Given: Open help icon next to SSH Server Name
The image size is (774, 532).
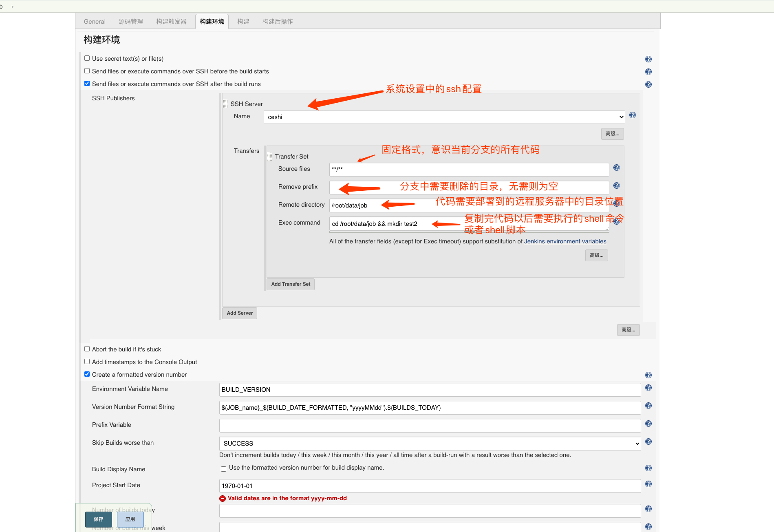Looking at the screenshot, I should pos(632,115).
